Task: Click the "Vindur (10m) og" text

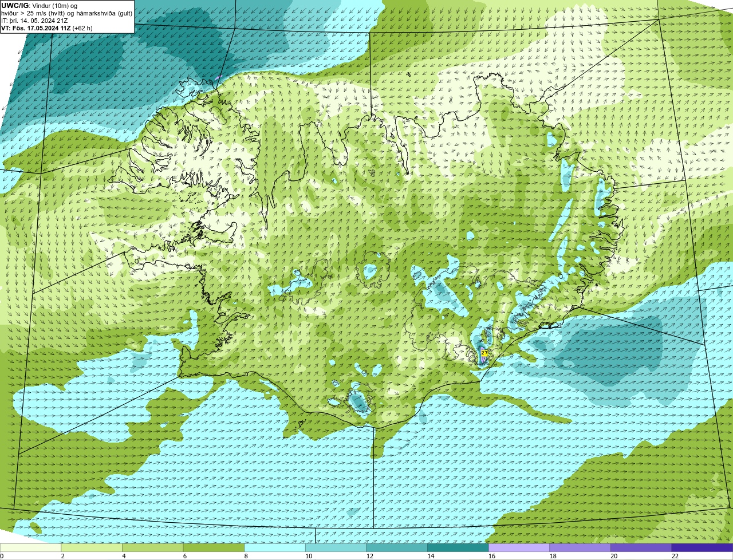Action: pos(54,6)
